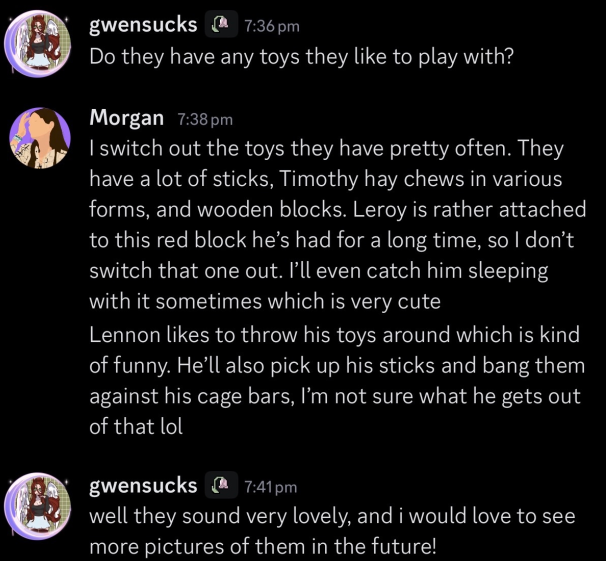Click the line "I switch out the toys"

click(x=326, y=149)
